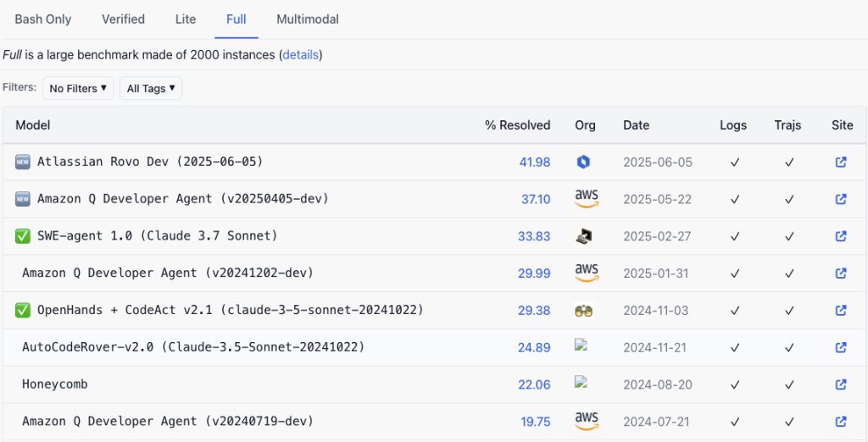Click the 41.98 resolved score link
This screenshot has width=868, height=442.
coord(534,162)
